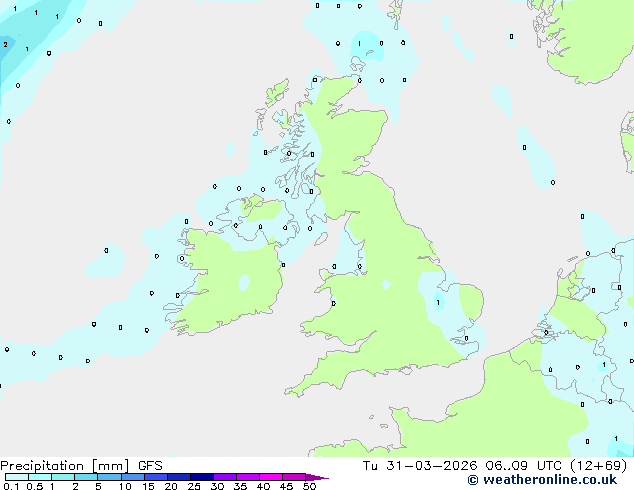Click the '06..09 UTC' time label
This screenshot has height=490, width=634.
pos(524,466)
